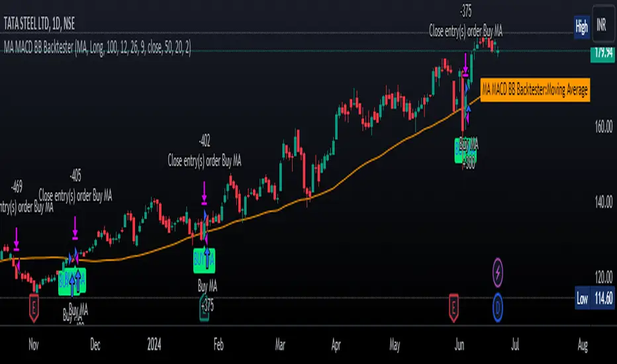The image size is (617, 364).
Task: Click Buy MA text above +375
Action: (207, 286)
